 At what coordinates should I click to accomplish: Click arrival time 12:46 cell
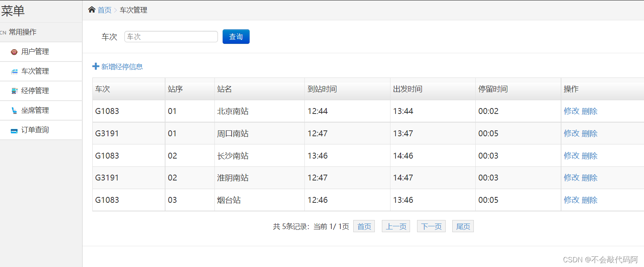347,200
